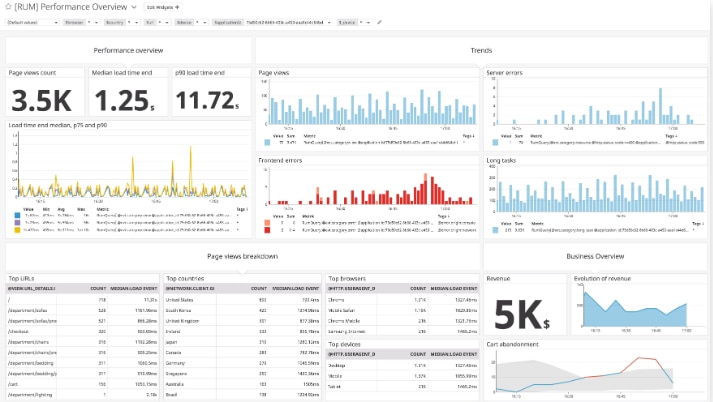
Task: Click the South Korea row in Top countries
Action: tap(242, 311)
